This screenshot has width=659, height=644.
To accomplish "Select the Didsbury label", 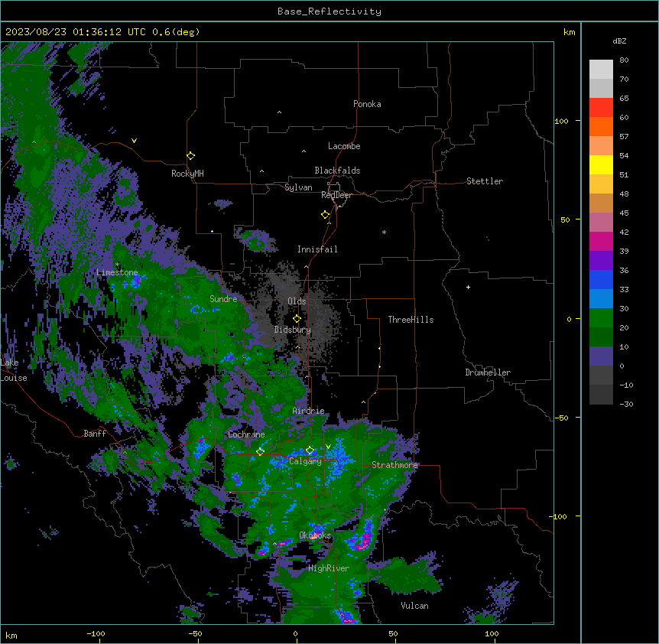I will click(293, 330).
